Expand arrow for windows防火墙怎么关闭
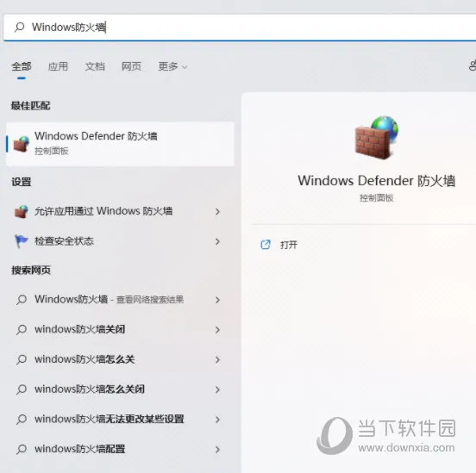This screenshot has width=476, height=473. 217,389
